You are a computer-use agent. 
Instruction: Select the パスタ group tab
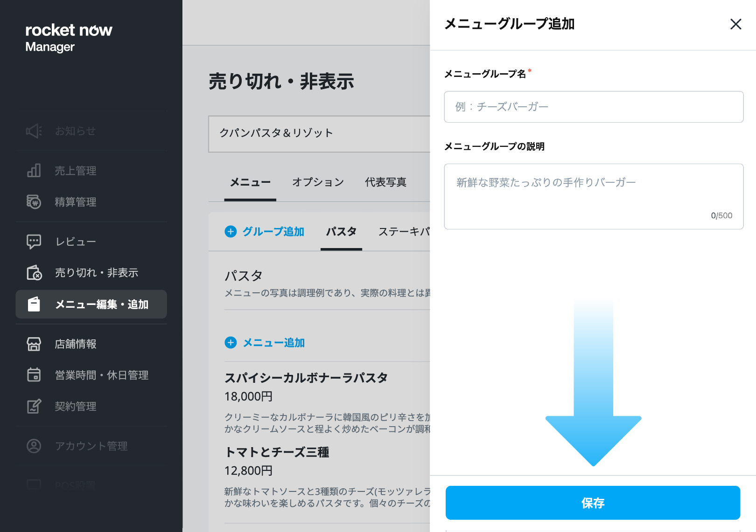[x=341, y=232]
